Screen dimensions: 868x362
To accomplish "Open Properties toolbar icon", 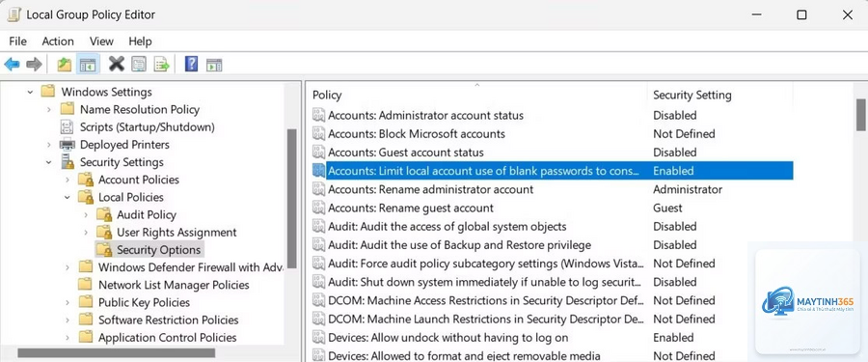I will pyautogui.click(x=138, y=65).
